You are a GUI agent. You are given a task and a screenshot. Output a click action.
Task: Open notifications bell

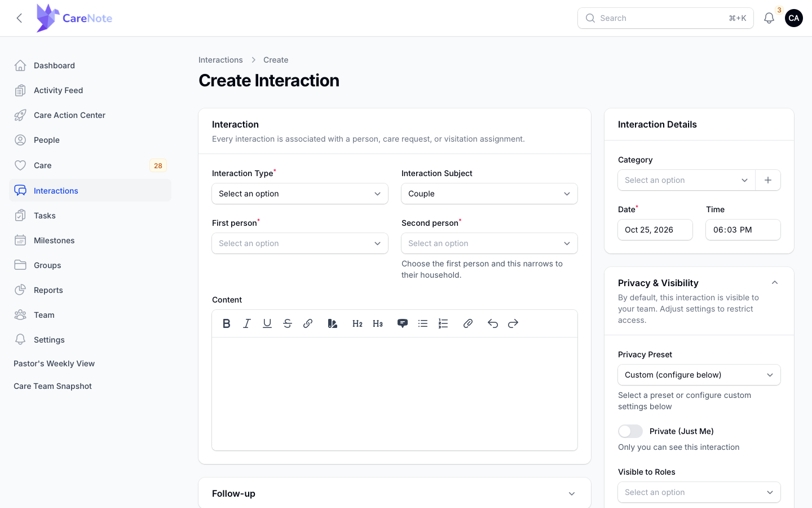tap(769, 18)
